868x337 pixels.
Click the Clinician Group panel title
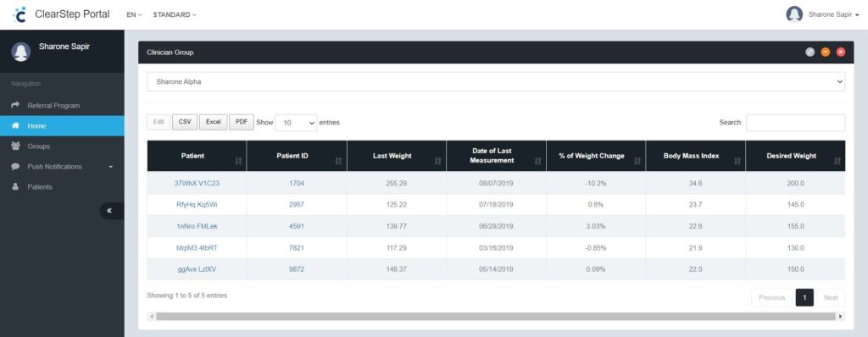point(170,52)
